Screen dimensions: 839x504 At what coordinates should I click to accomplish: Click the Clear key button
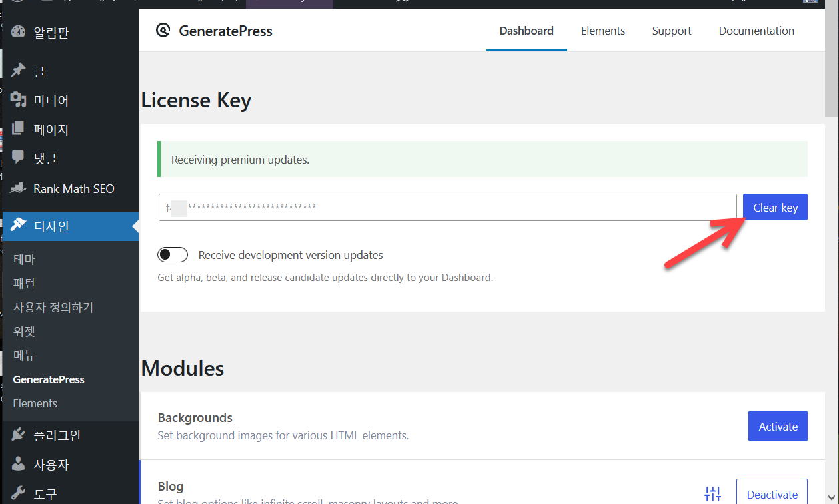tap(775, 208)
